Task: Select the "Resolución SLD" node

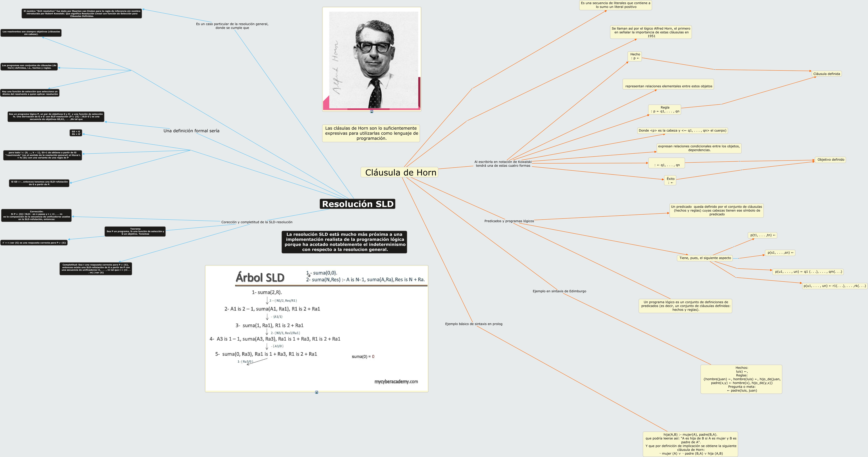Action: pos(358,204)
